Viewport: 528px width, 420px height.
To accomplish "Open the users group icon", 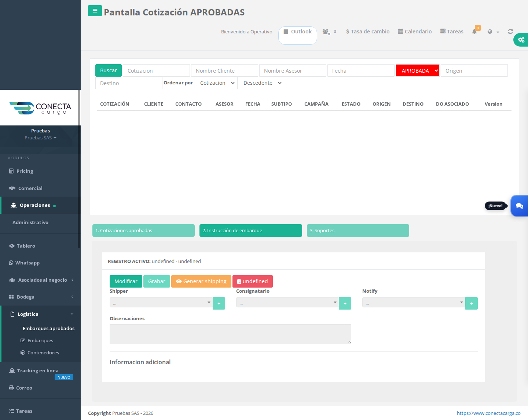I will pos(326,32).
